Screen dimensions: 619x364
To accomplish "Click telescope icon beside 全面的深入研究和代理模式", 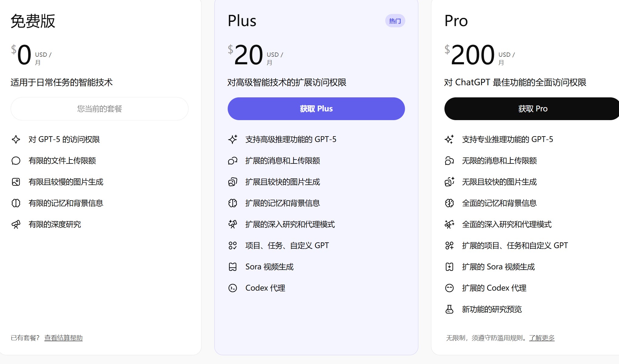I will [449, 224].
